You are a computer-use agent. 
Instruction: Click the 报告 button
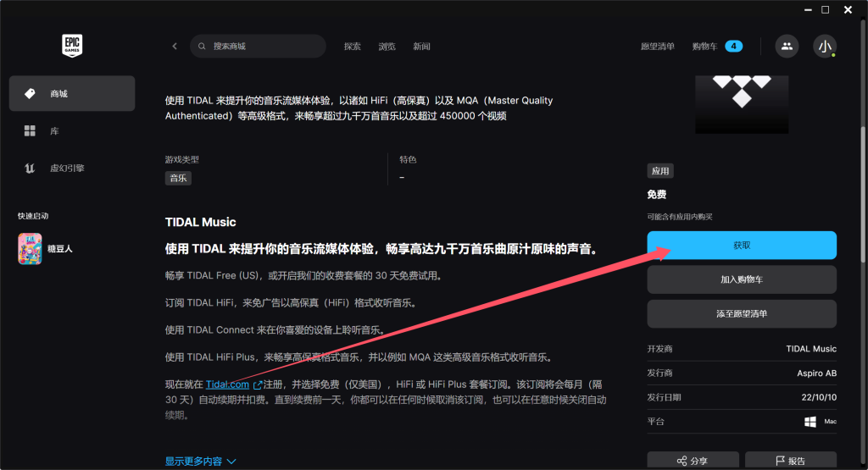[x=791, y=461]
